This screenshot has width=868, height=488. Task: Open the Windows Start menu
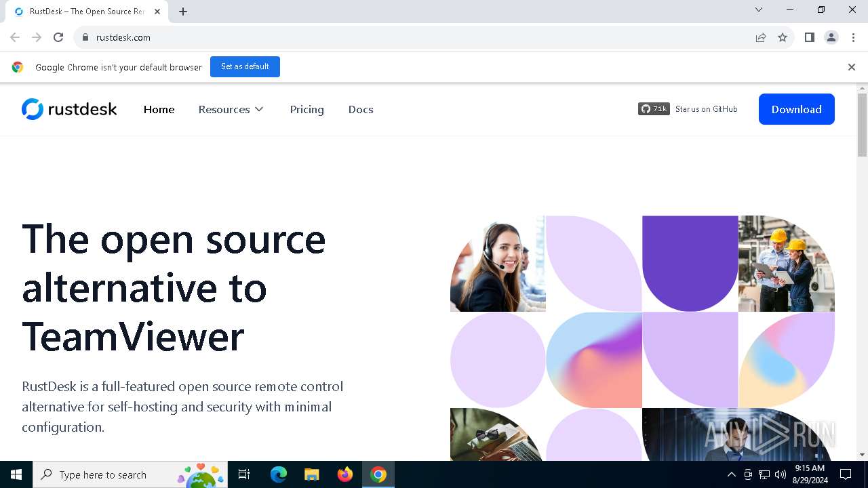click(16, 474)
